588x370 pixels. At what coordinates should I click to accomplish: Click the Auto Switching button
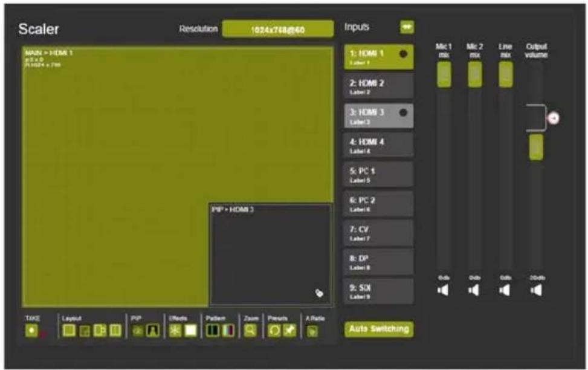click(x=379, y=329)
